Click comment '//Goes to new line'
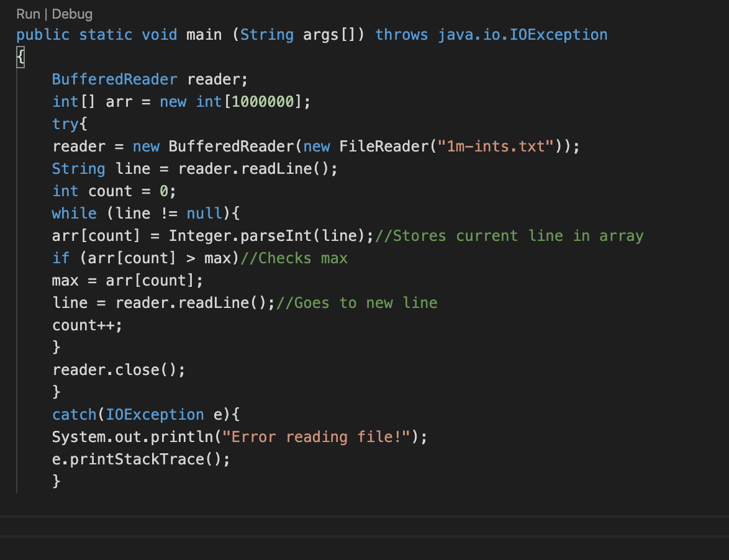 tap(356, 302)
